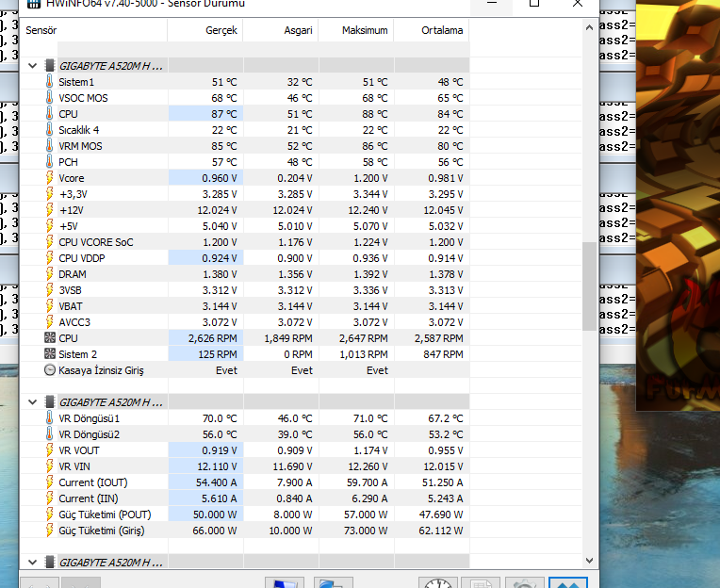Click the CPU fan icon
Screen dimensions: 720x588
click(x=50, y=338)
